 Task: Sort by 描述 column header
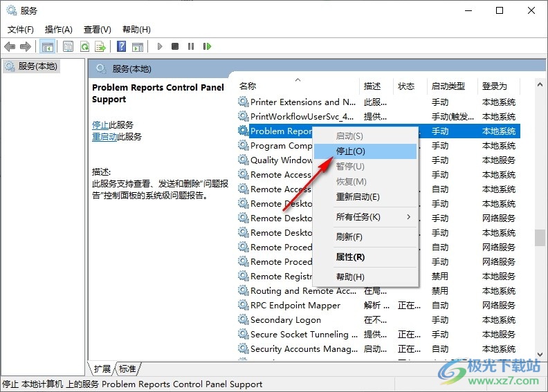(x=376, y=86)
